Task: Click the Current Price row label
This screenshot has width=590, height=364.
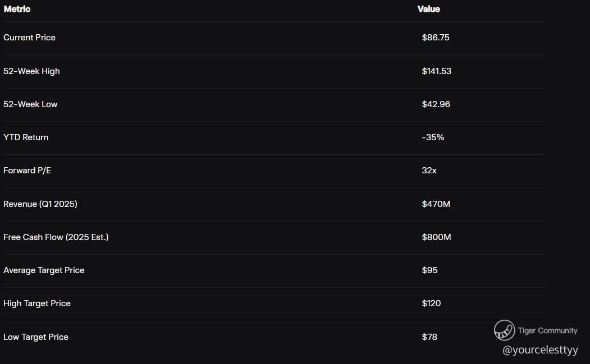Action: (x=29, y=38)
